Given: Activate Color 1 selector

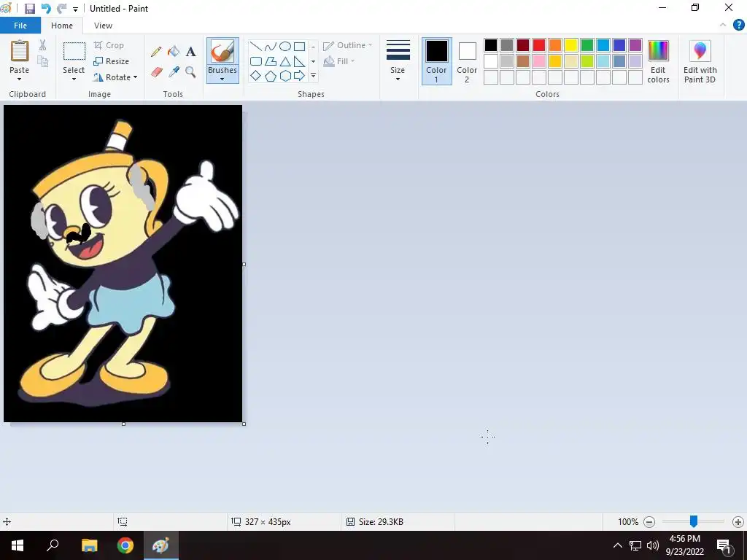Looking at the screenshot, I should point(436,61).
